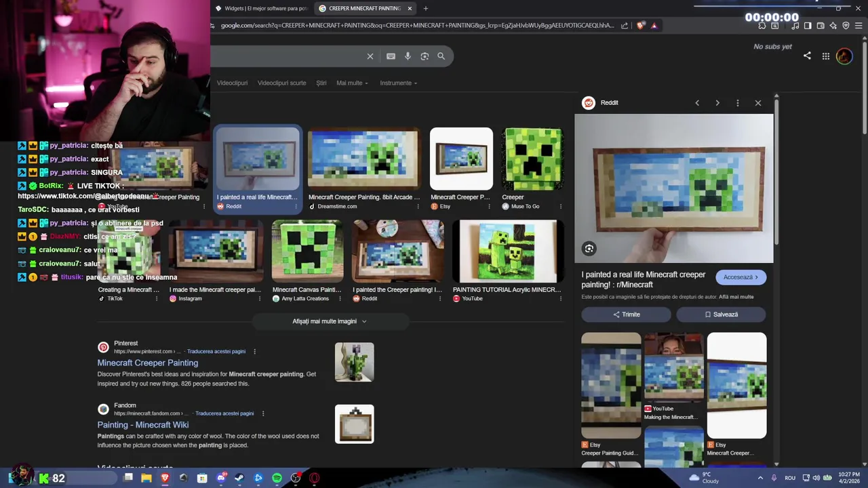Open Painting - Minecraft Wiki link
868x488 pixels.
[x=143, y=425]
